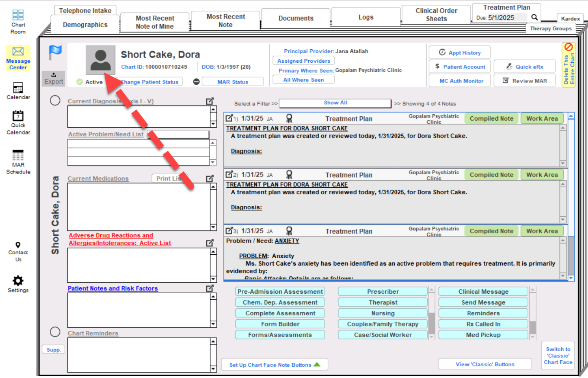Open Settings gear icon
The height and width of the screenshot is (378, 588).
[x=18, y=280]
